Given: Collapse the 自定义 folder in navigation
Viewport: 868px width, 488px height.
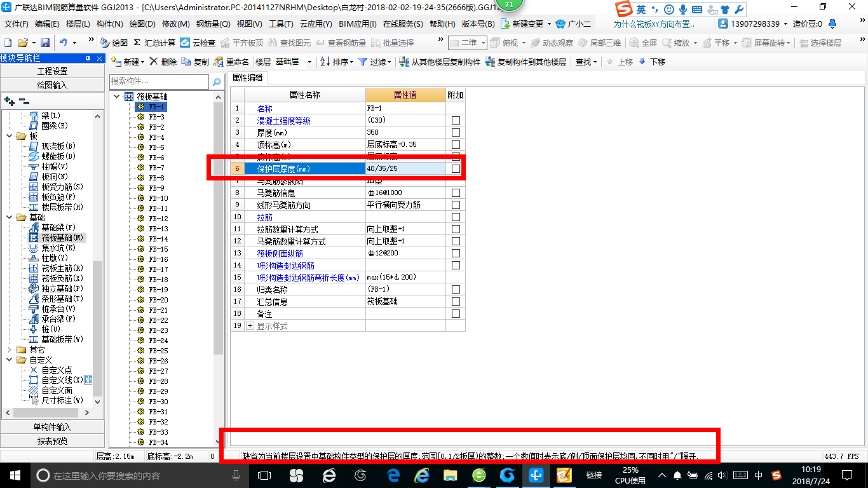Looking at the screenshot, I should coord(9,360).
